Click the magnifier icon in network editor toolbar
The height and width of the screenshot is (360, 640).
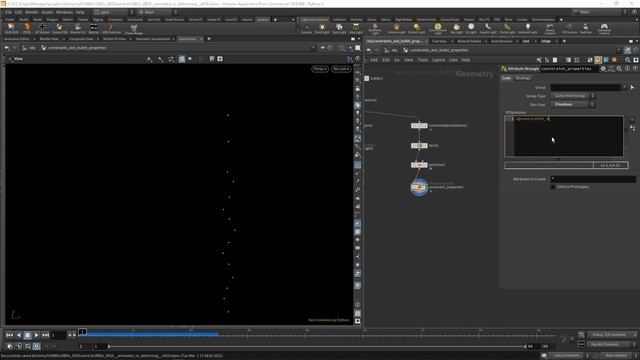click(628, 60)
